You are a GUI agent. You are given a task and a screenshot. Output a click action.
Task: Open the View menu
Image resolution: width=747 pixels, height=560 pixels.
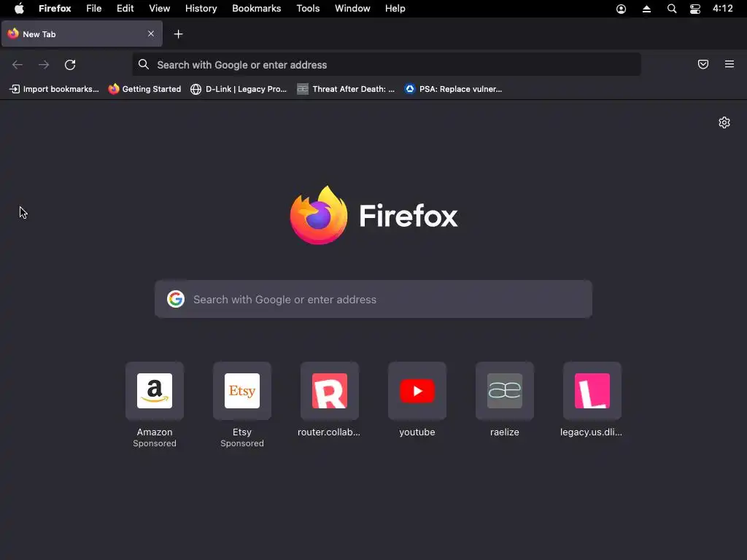(160, 9)
